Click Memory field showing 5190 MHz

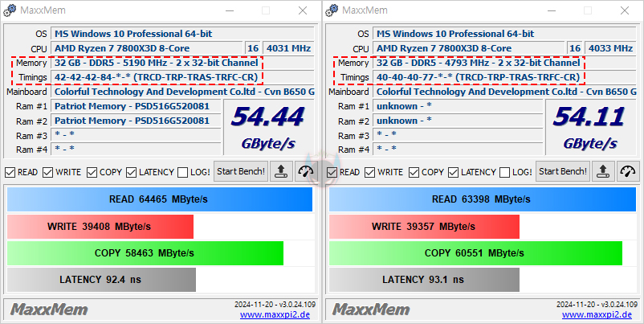click(182, 63)
